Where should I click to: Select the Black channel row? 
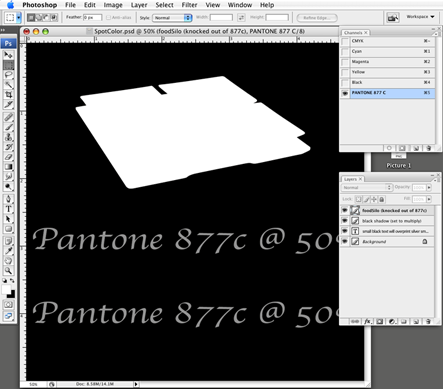(388, 83)
